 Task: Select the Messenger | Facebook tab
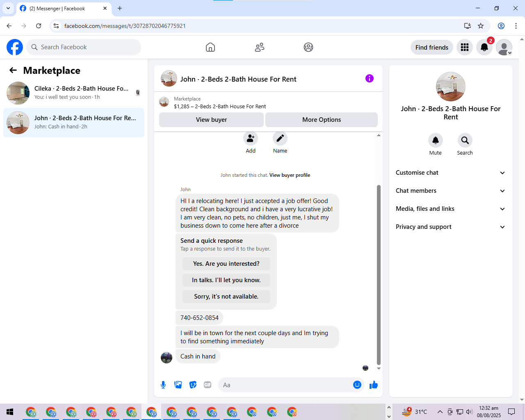(64, 8)
